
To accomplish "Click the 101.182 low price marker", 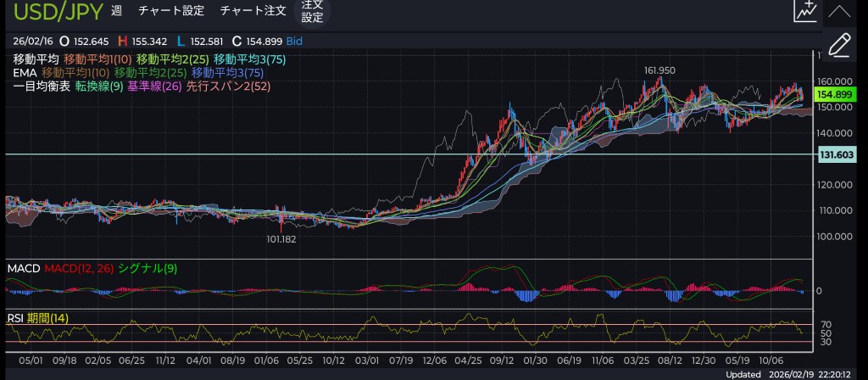I will [x=281, y=239].
